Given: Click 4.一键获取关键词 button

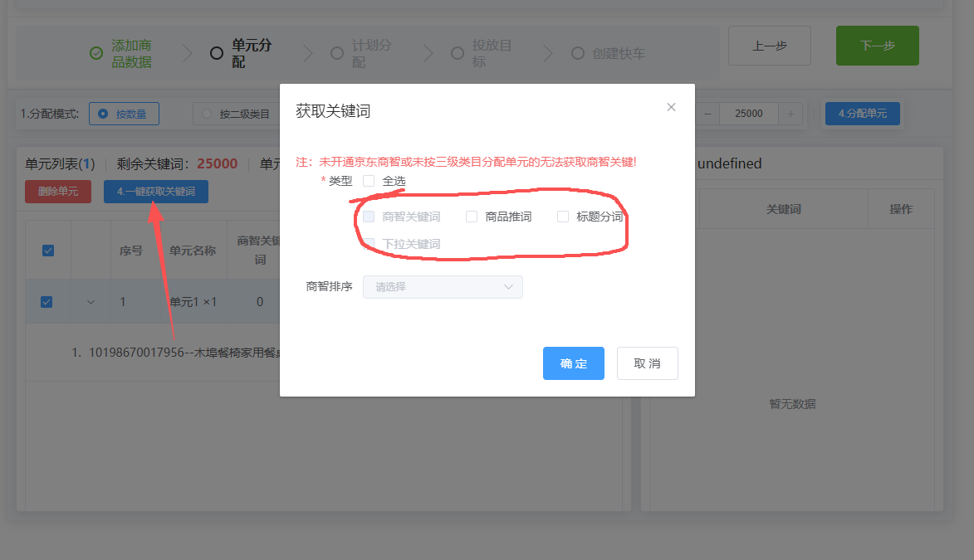Looking at the screenshot, I should 156,191.
